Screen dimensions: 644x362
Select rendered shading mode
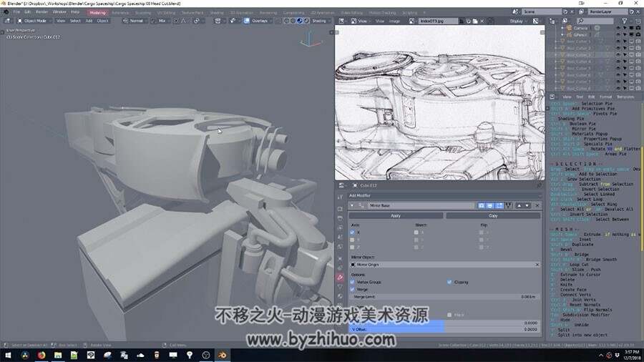[x=306, y=21]
